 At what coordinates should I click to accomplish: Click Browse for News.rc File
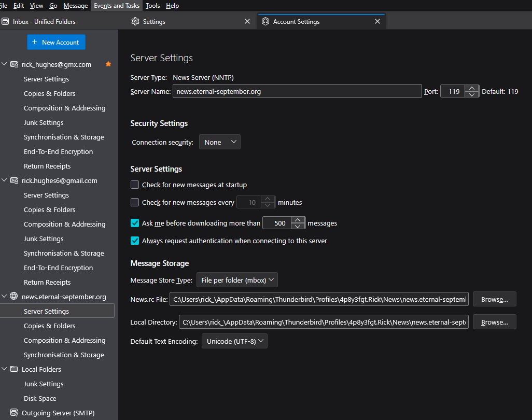click(494, 299)
